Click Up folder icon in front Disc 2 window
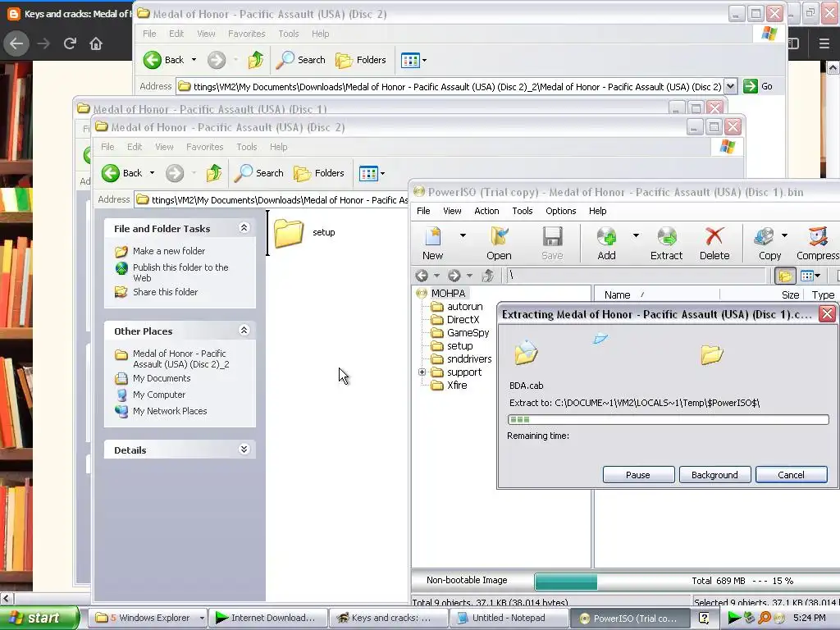 [214, 173]
